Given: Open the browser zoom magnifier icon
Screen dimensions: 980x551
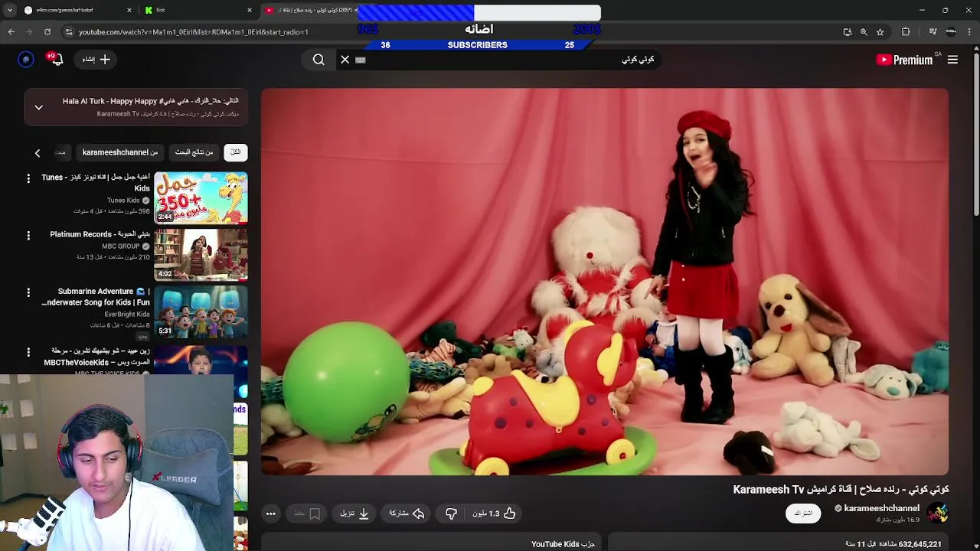Looking at the screenshot, I should tap(864, 32).
